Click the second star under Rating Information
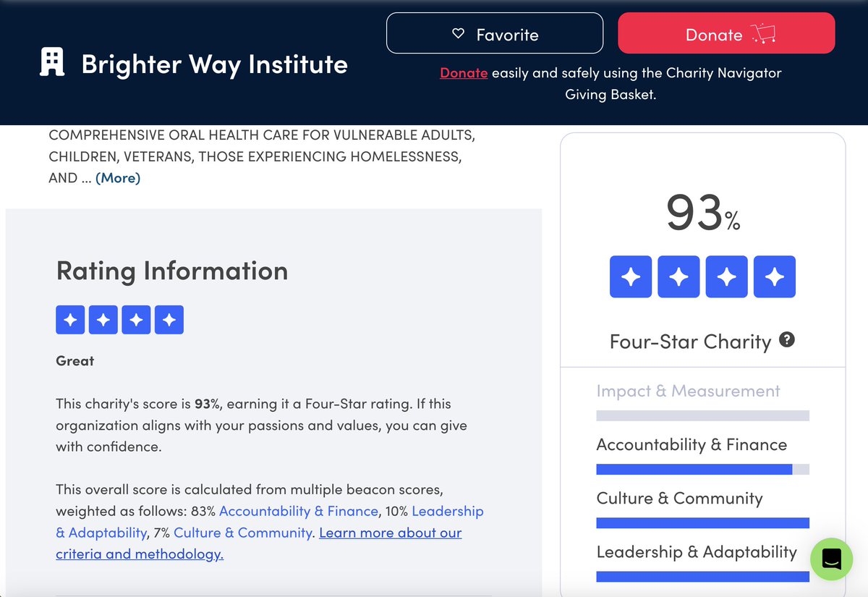Image resolution: width=868 pixels, height=597 pixels. pos(103,319)
